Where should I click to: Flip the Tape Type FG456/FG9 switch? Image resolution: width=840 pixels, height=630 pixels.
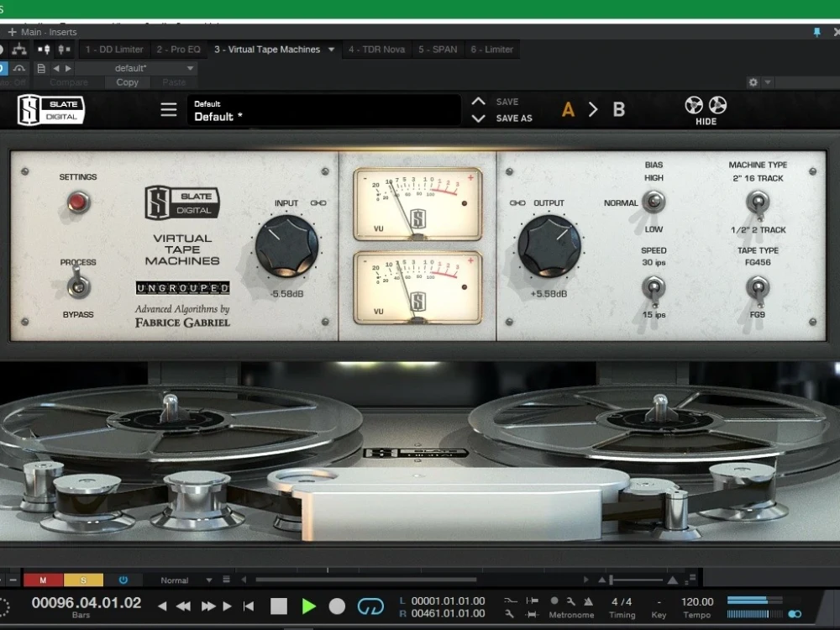(758, 291)
